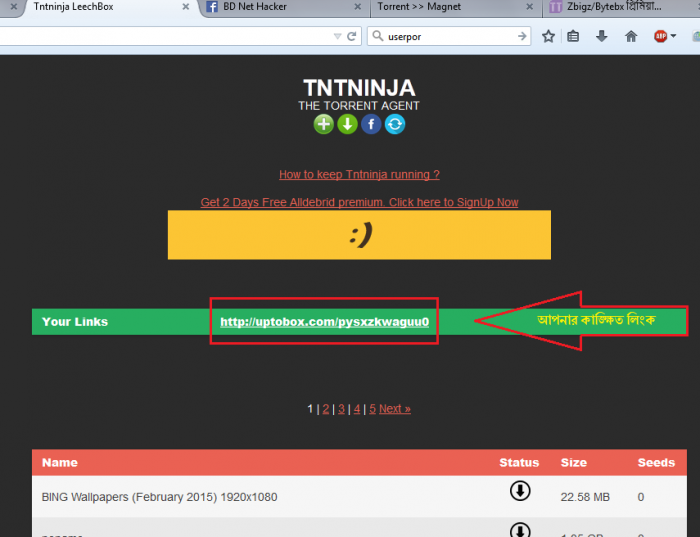Image resolution: width=700 pixels, height=537 pixels.
Task: Open the Adblock Plus dropdown arrow
Action: pyautogui.click(x=673, y=36)
